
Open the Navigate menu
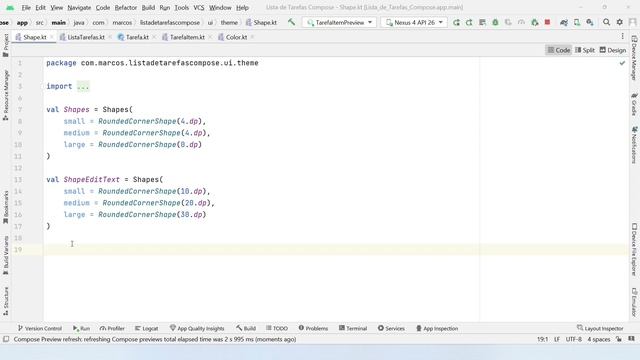coord(79,7)
